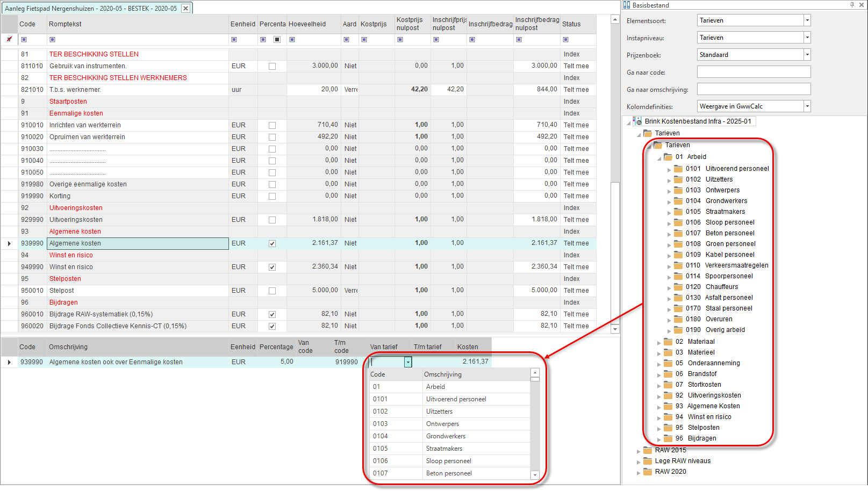Toggle the Percentage checkbox for Algemene kosten 939990
The image size is (868, 491).
272,243
